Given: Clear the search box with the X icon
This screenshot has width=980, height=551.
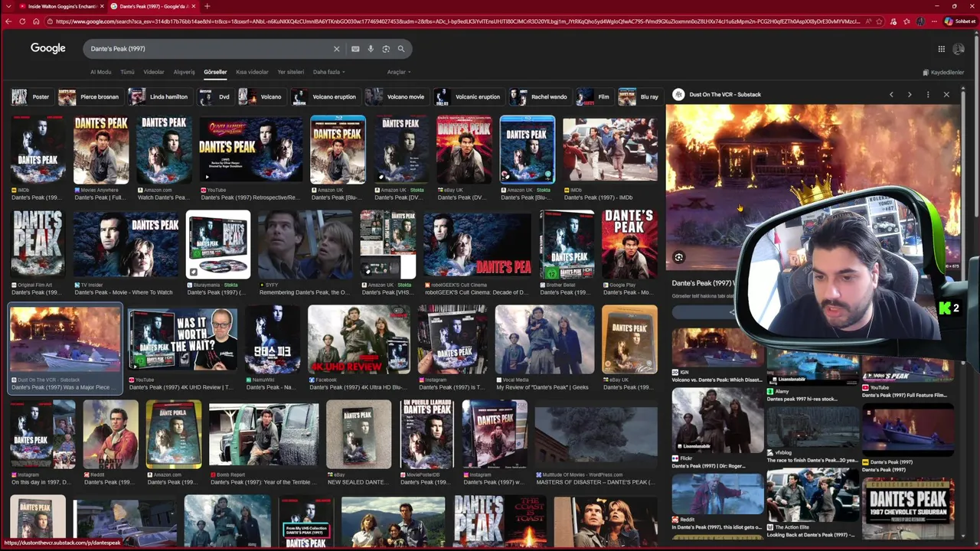Looking at the screenshot, I should pyautogui.click(x=336, y=49).
